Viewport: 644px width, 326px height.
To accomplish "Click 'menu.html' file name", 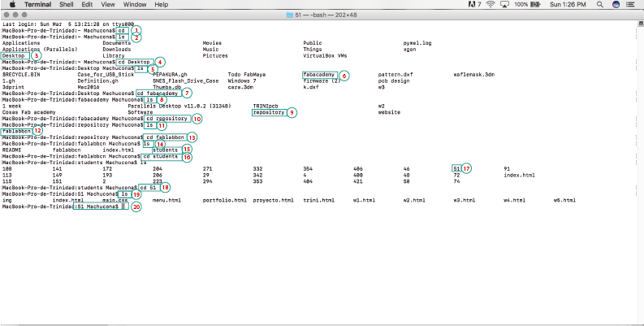I will tap(166, 200).
